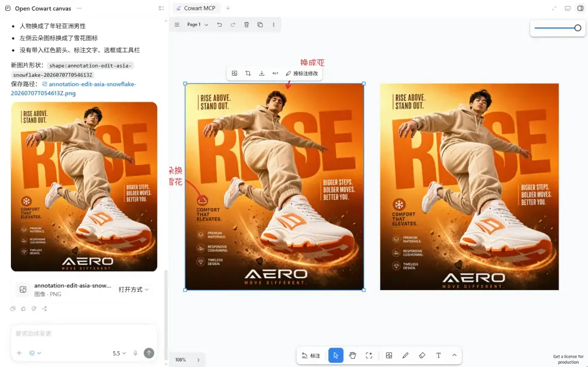The image size is (588, 367).
Task: Select the eraser tool
Action: pos(422,356)
